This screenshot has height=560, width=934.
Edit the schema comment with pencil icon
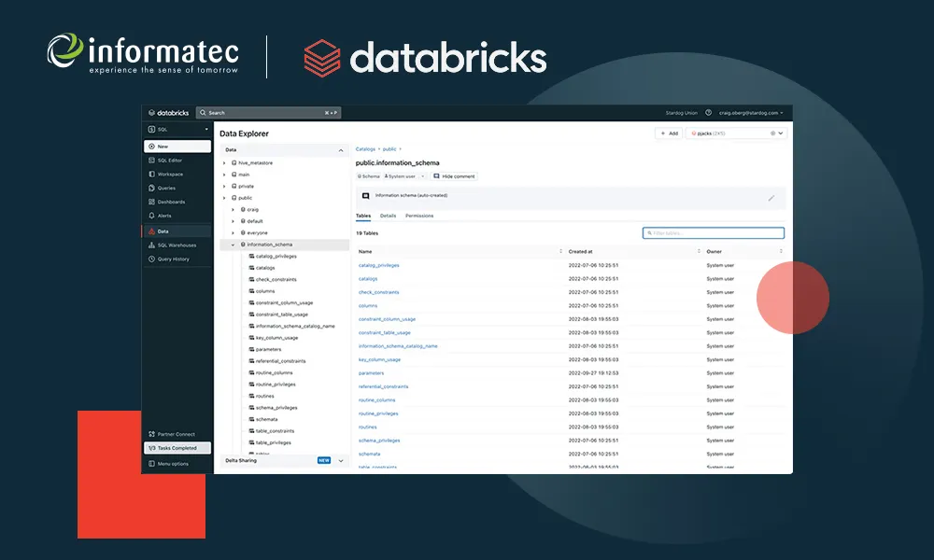pyautogui.click(x=771, y=198)
